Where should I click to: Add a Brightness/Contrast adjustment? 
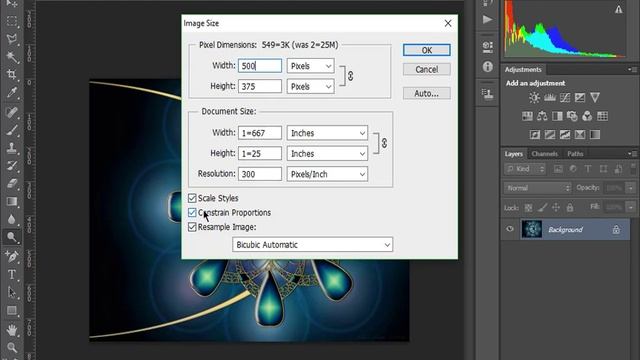(x=534, y=98)
